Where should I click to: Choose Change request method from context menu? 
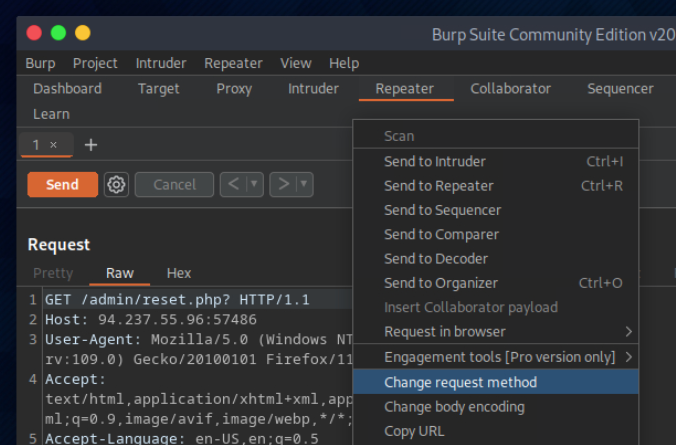[x=460, y=382]
